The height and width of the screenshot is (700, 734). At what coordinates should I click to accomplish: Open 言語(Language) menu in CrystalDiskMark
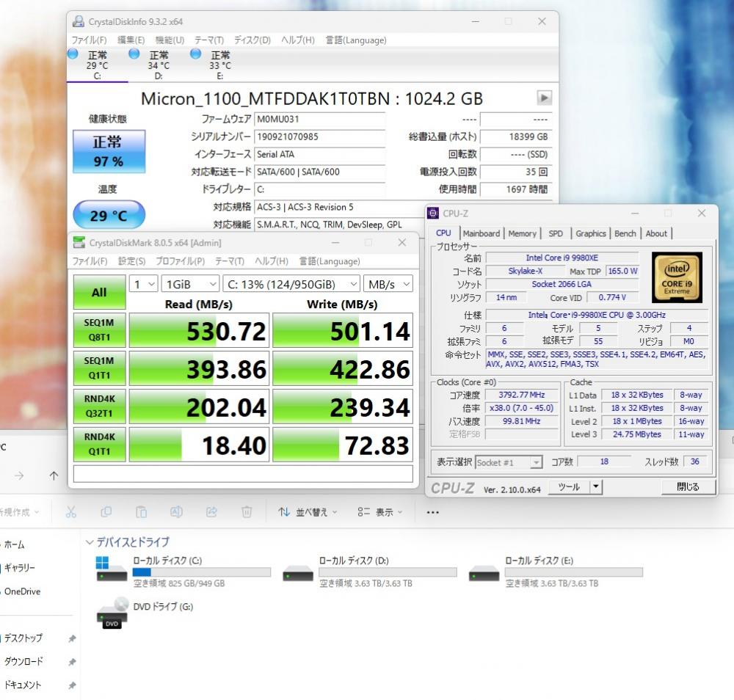[x=330, y=261]
